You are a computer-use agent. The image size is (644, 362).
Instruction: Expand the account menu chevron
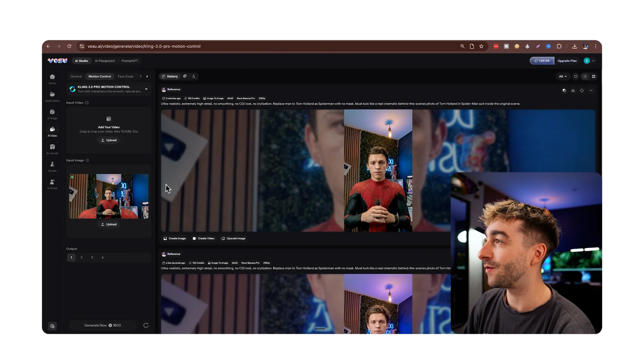click(x=593, y=61)
